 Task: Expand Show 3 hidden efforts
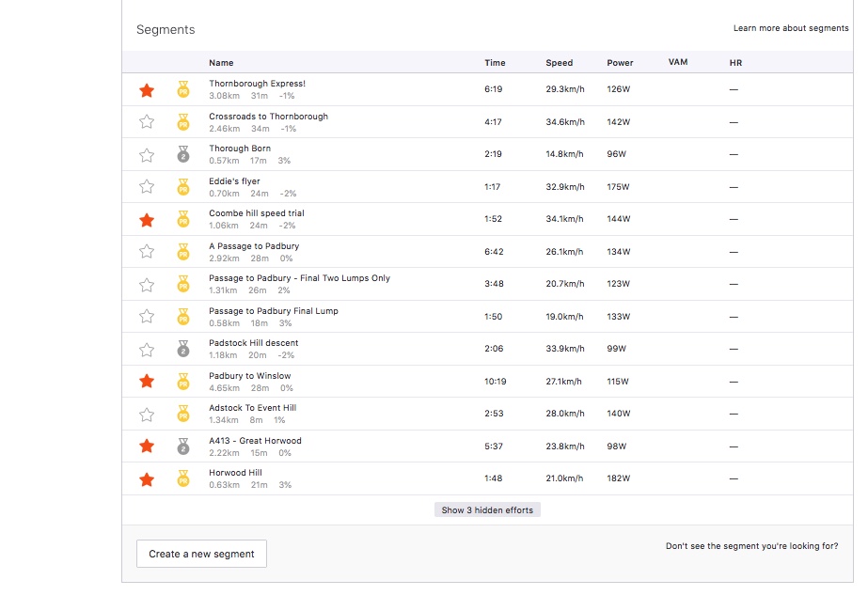click(486, 509)
